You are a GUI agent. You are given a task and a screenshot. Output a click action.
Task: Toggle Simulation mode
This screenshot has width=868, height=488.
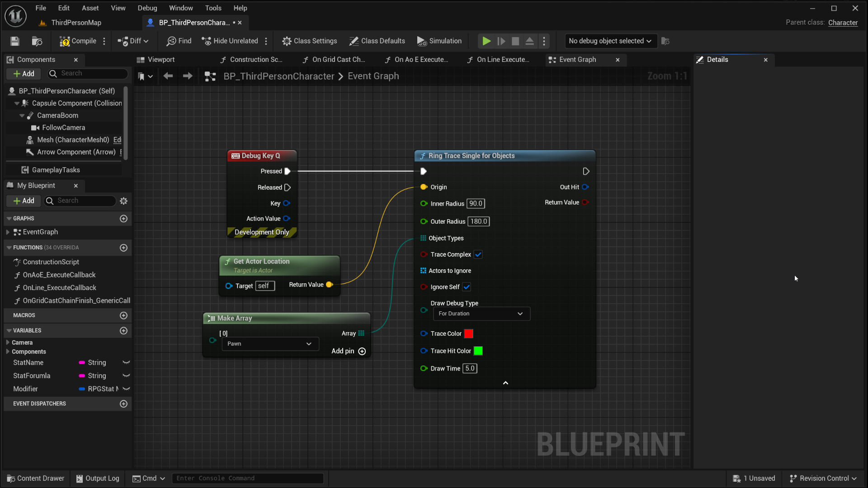[x=439, y=41]
